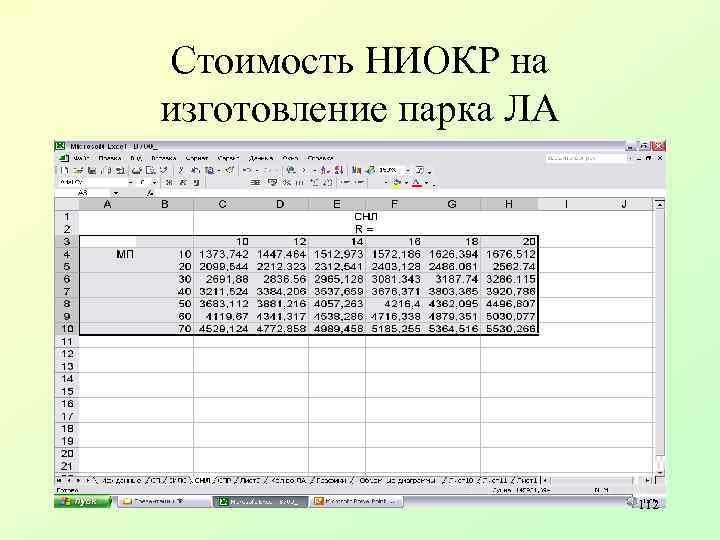Activate Microsoft PowerPoint taskbar button

coord(356,501)
